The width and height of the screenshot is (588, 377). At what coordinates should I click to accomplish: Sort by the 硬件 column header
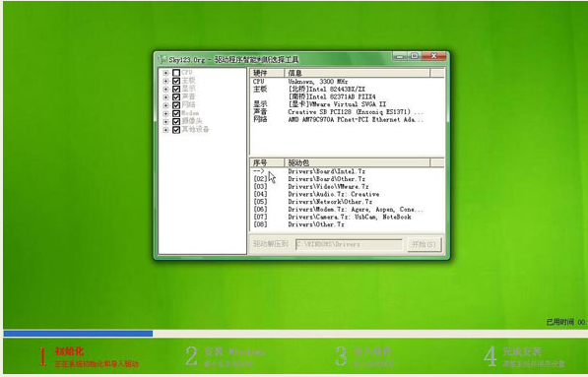coord(267,73)
